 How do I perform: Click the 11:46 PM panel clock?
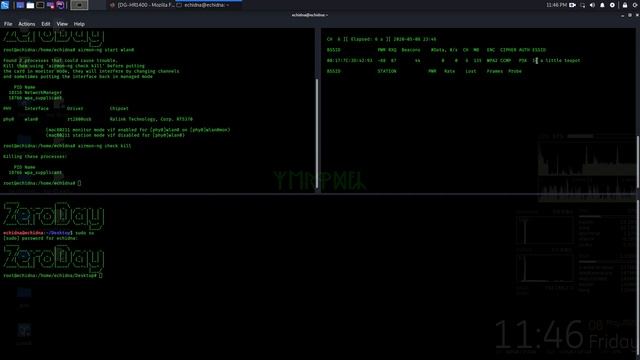coord(556,5)
